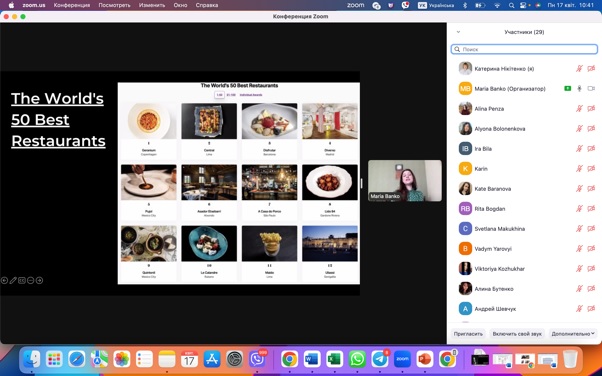Go to next slide arrow in presentation
Screen dimensions: 602x376
[39, 281]
